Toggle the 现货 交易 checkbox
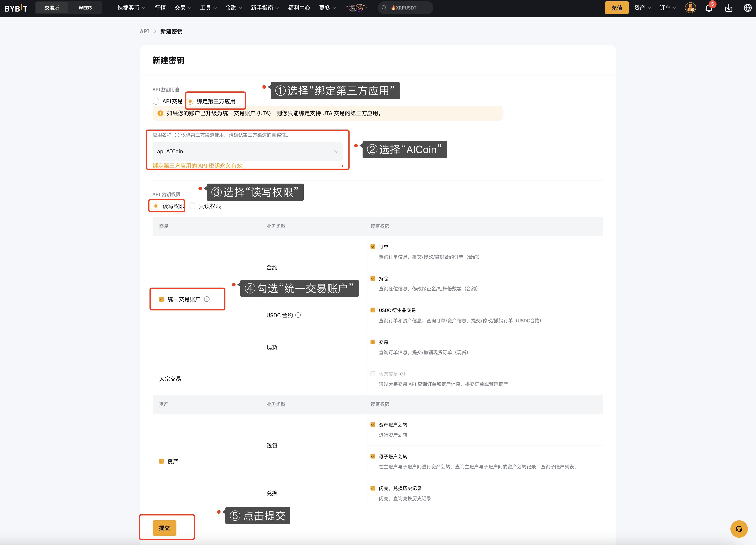This screenshot has height=545, width=756. click(x=373, y=342)
